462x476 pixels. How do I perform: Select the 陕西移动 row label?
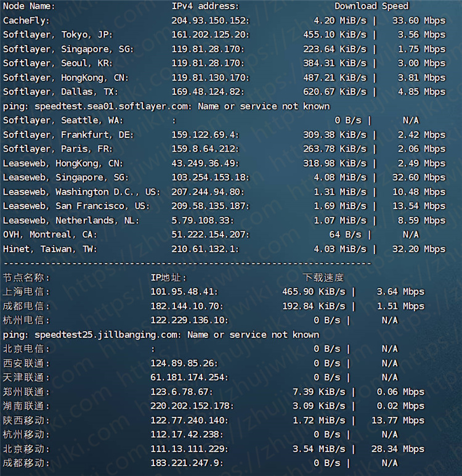point(26,421)
